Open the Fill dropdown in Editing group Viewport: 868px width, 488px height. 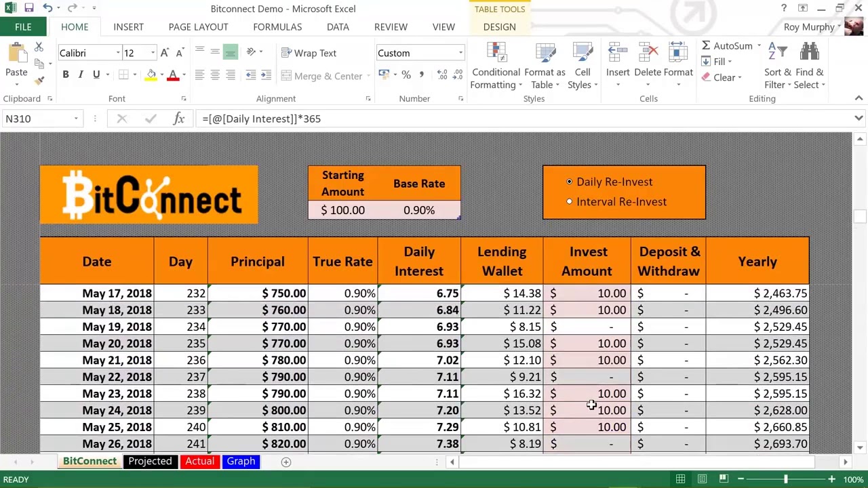click(x=717, y=62)
